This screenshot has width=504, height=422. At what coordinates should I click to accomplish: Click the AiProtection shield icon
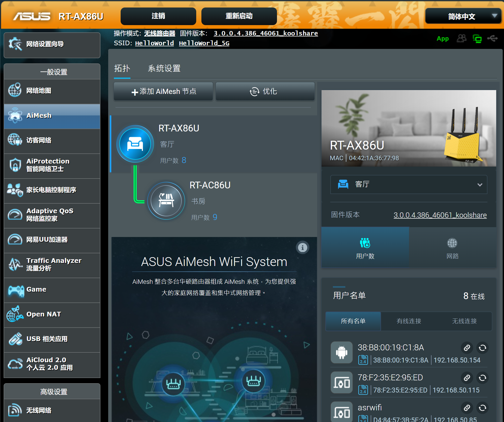[x=15, y=165]
